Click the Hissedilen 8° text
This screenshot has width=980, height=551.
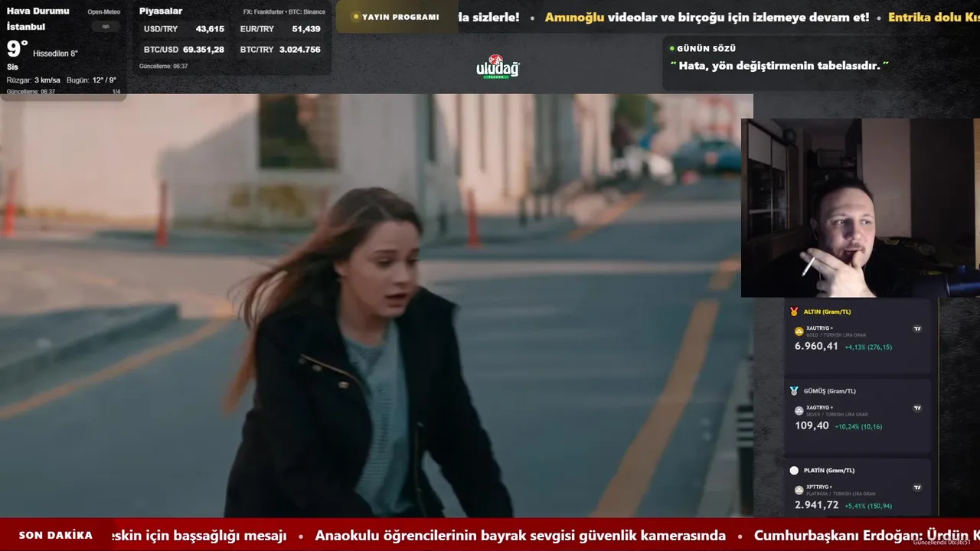[55, 54]
